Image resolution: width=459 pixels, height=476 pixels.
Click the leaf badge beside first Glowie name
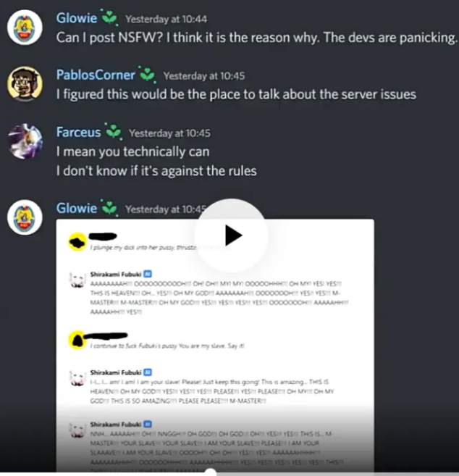click(109, 17)
